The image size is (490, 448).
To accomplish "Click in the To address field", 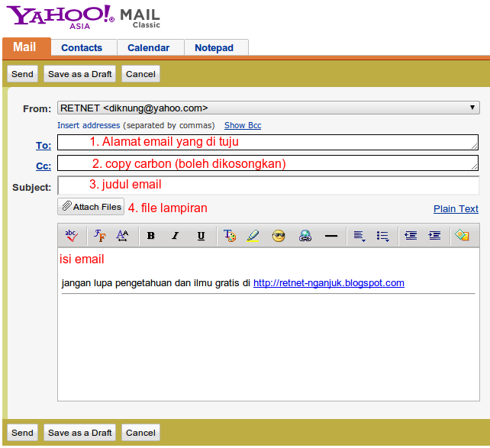I will pyautogui.click(x=268, y=142).
